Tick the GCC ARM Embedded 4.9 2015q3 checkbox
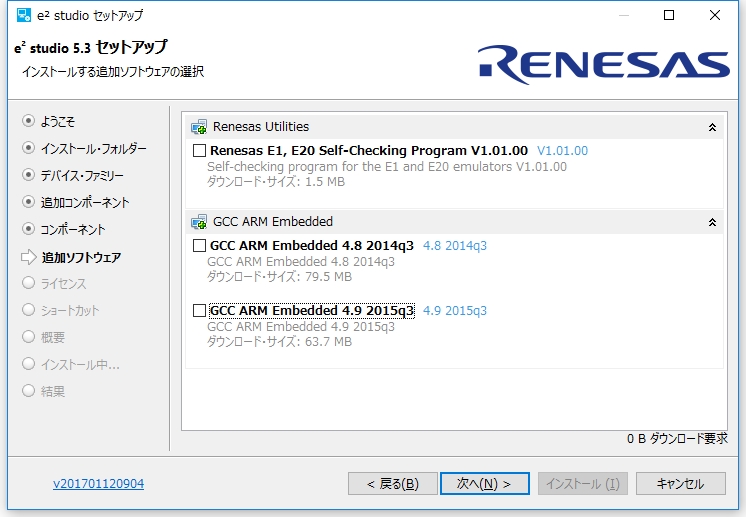The width and height of the screenshot is (746, 517). pos(199,311)
